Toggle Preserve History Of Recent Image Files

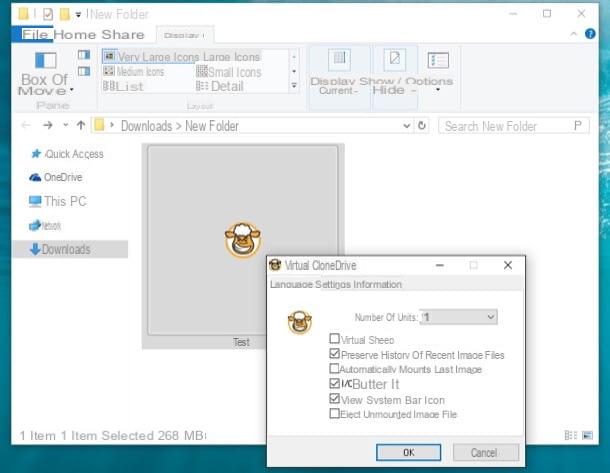pos(334,353)
